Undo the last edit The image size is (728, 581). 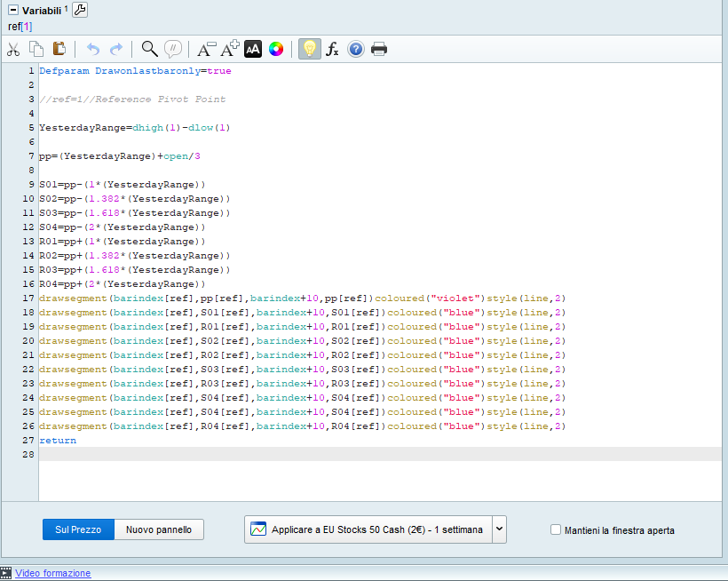93,49
